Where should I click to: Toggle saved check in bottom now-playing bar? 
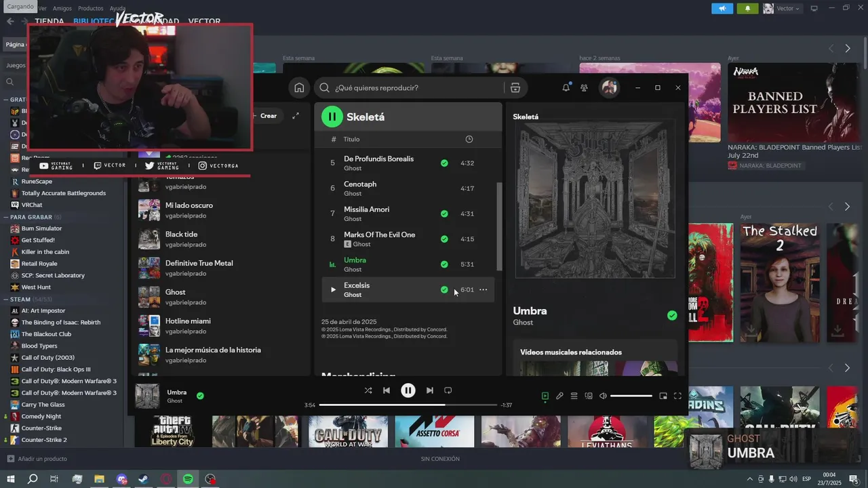(200, 396)
